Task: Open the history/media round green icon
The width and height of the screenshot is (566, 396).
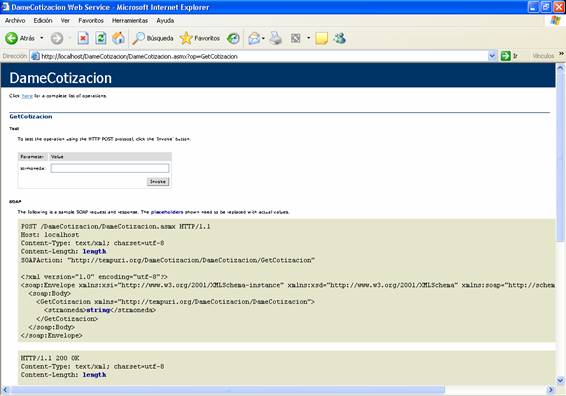Action: pos(233,38)
